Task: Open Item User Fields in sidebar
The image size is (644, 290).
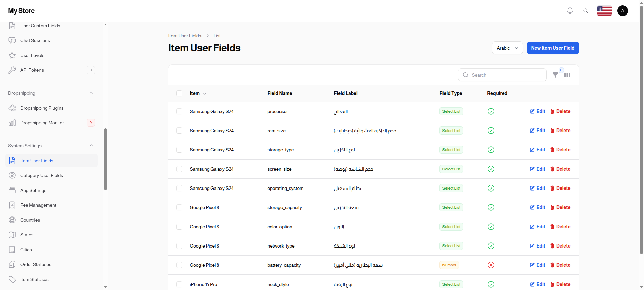Action: (x=51, y=161)
